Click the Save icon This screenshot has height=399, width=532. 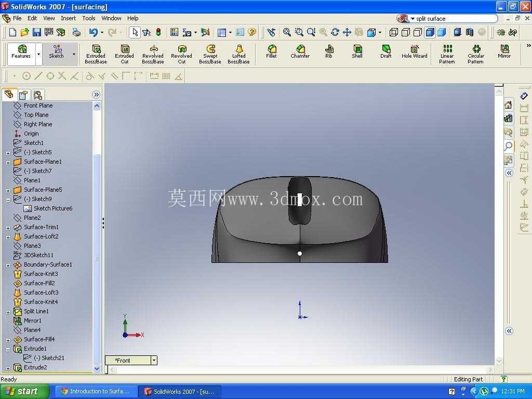pyautogui.click(x=37, y=32)
